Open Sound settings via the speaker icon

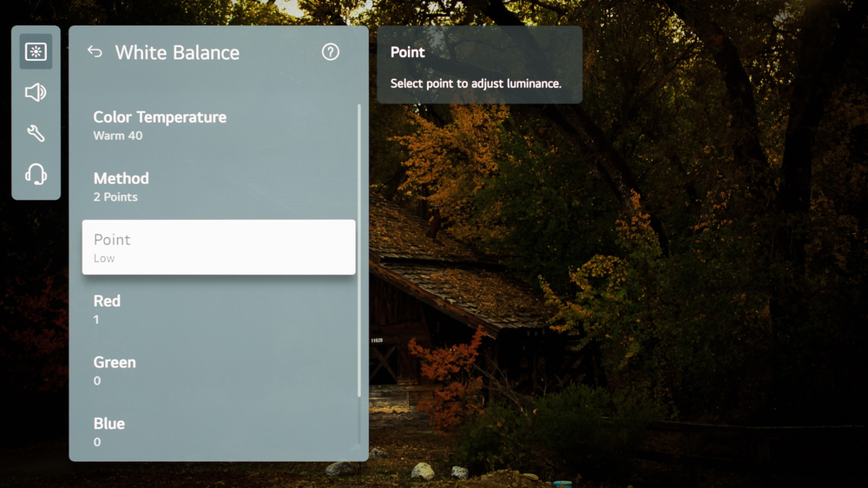[36, 93]
